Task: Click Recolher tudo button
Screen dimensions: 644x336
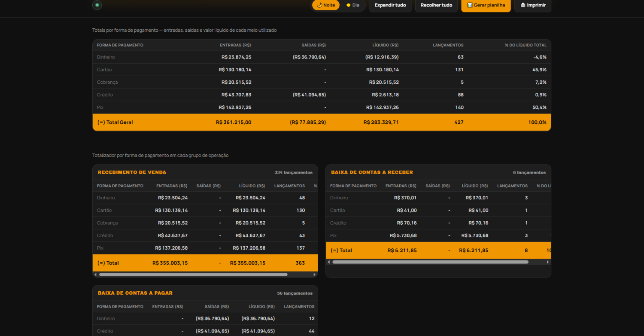Action: (x=436, y=5)
